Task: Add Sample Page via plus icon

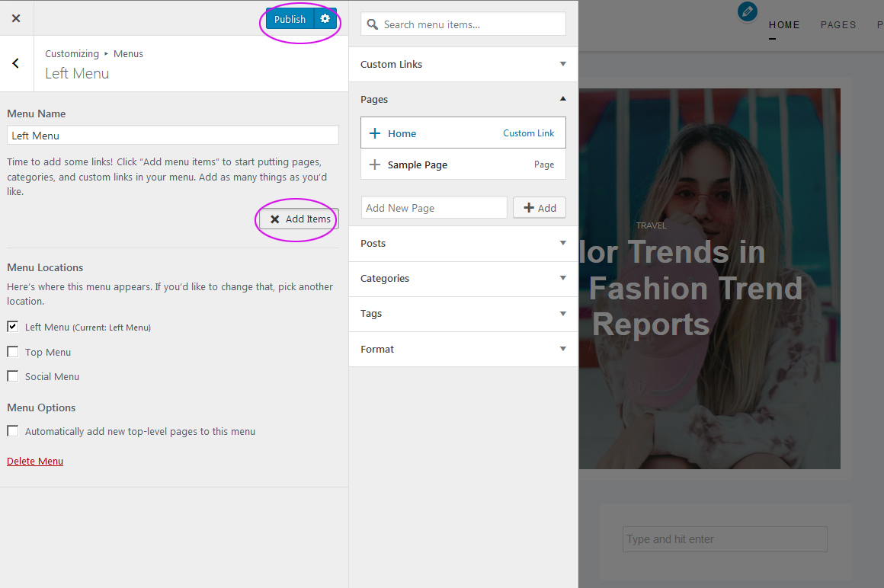Action: tap(375, 165)
